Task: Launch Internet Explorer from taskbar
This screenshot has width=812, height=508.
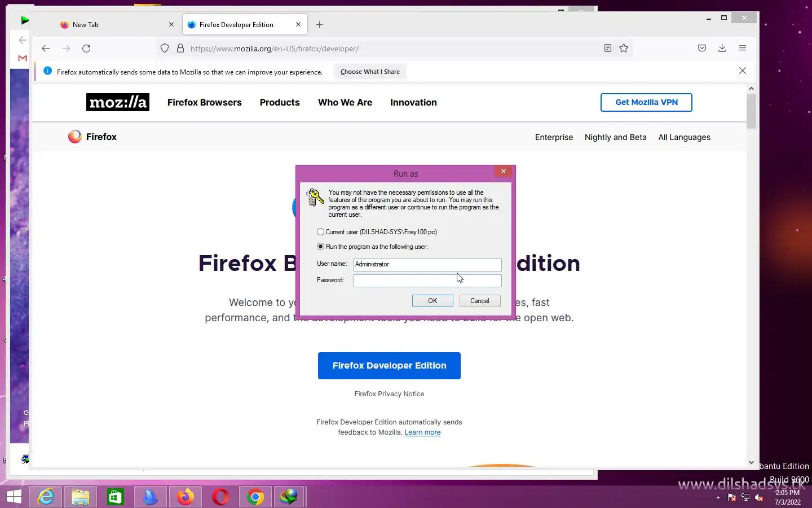Action: tap(46, 497)
